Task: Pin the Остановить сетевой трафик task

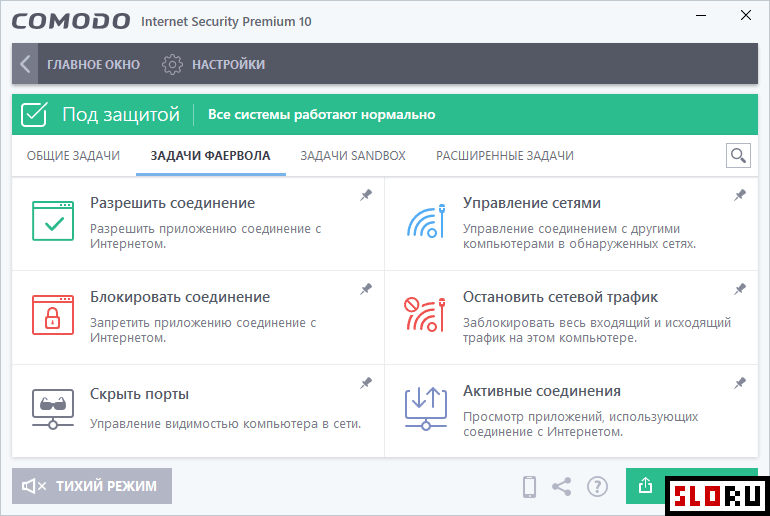Action: click(x=740, y=289)
